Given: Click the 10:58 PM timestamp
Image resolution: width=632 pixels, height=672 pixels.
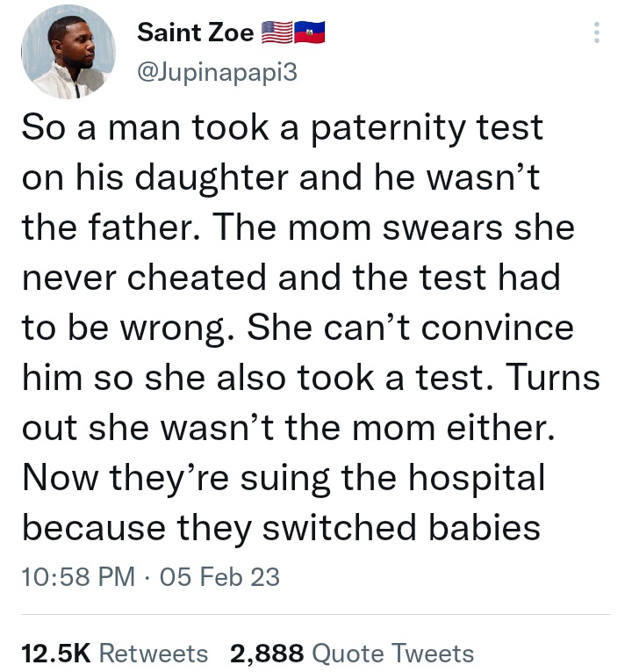Looking at the screenshot, I should click(x=77, y=576).
